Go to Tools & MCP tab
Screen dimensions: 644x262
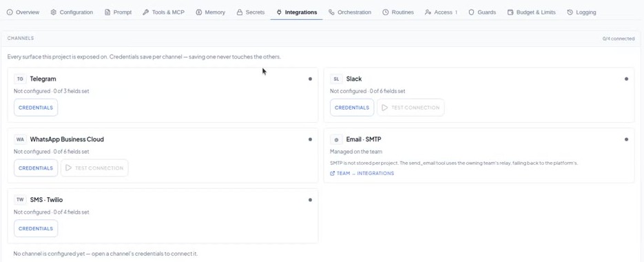point(163,12)
